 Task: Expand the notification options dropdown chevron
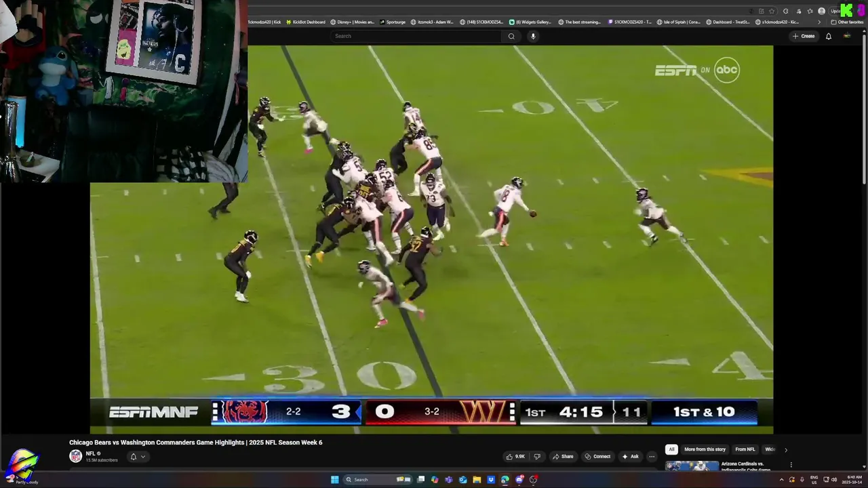point(142,456)
